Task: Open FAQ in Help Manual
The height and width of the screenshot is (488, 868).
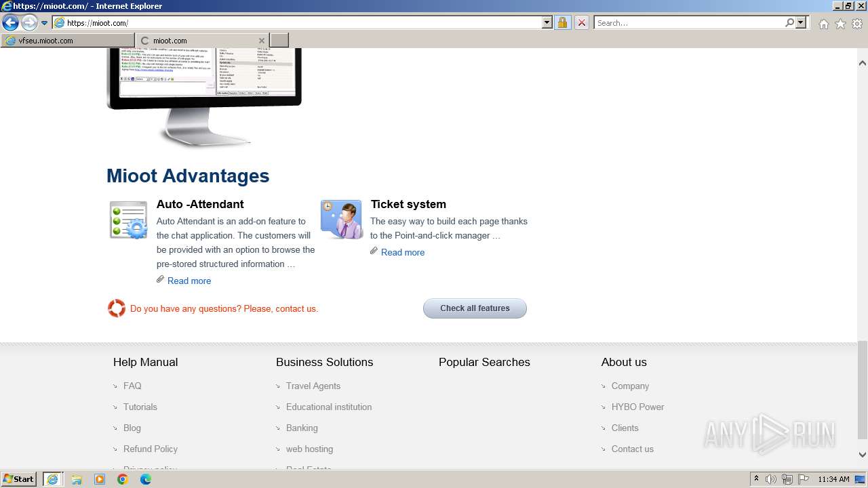Action: [132, 386]
